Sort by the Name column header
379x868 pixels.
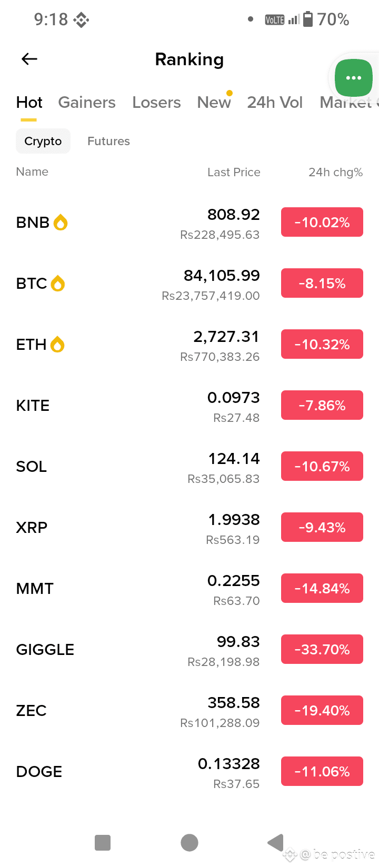click(x=32, y=171)
